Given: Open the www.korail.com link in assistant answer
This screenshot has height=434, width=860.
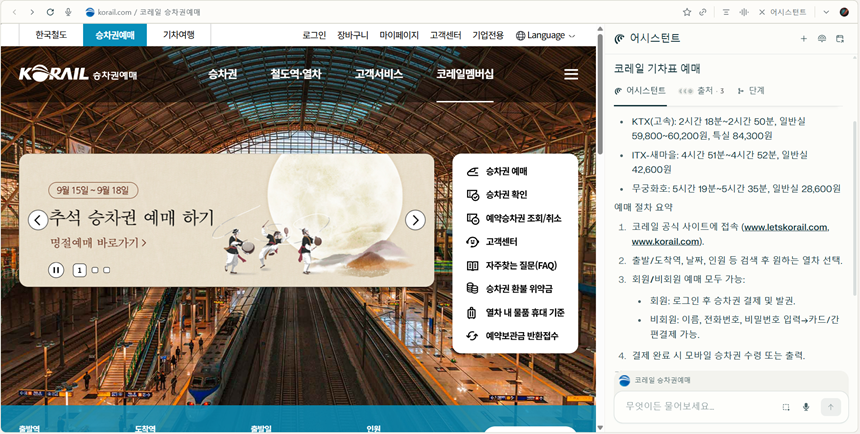Looking at the screenshot, I should (666, 241).
